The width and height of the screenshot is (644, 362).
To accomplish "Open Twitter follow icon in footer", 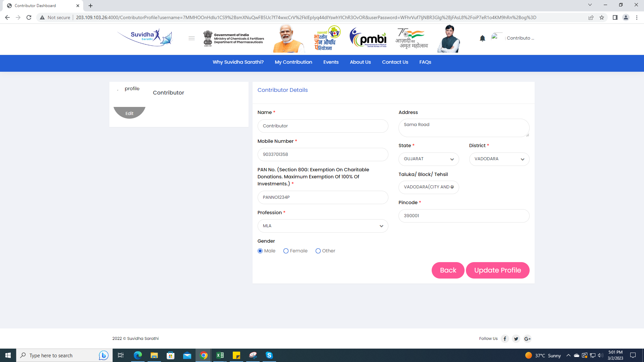I will 516,339.
